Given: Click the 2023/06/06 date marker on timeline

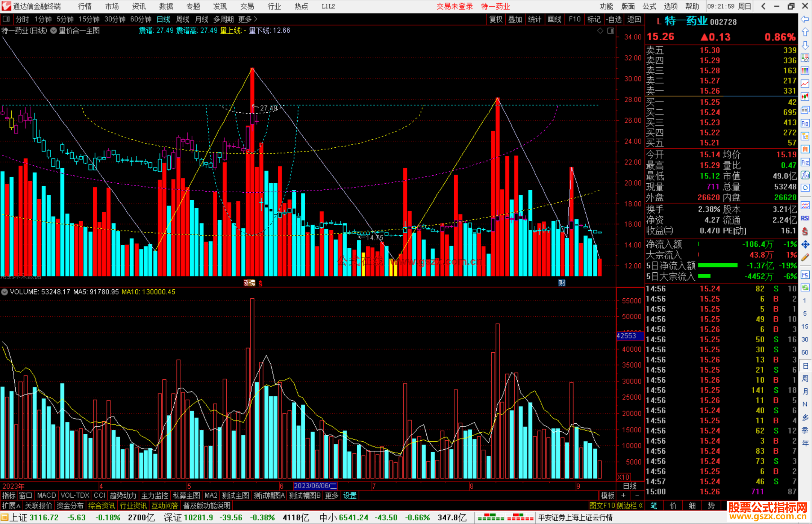Looking at the screenshot, I should tap(315, 486).
